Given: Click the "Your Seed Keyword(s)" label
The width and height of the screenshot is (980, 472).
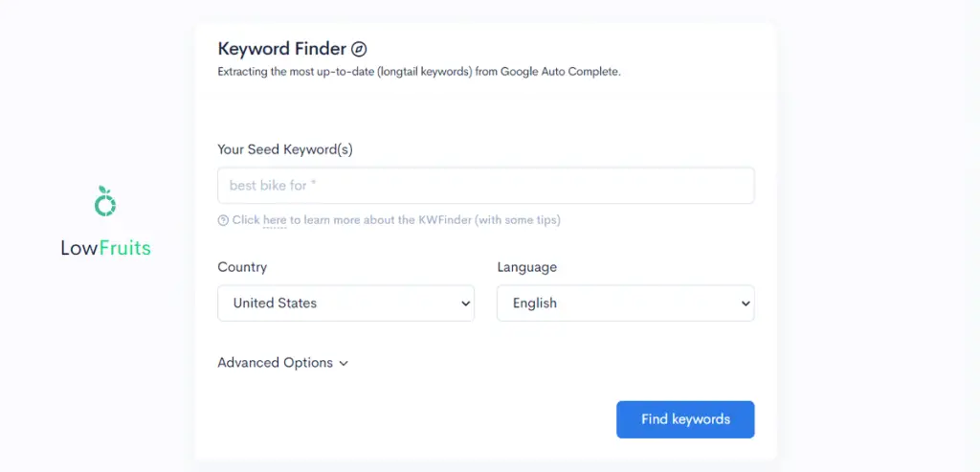Looking at the screenshot, I should point(285,149).
